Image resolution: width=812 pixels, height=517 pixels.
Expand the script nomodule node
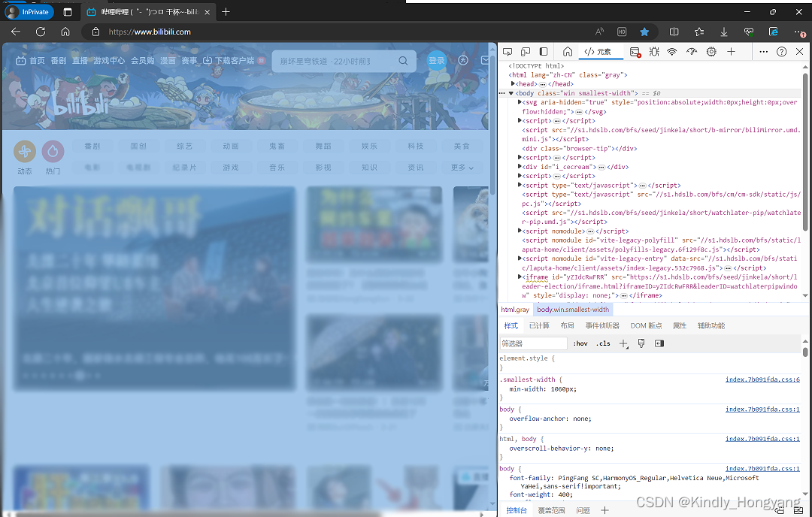pyautogui.click(x=520, y=231)
